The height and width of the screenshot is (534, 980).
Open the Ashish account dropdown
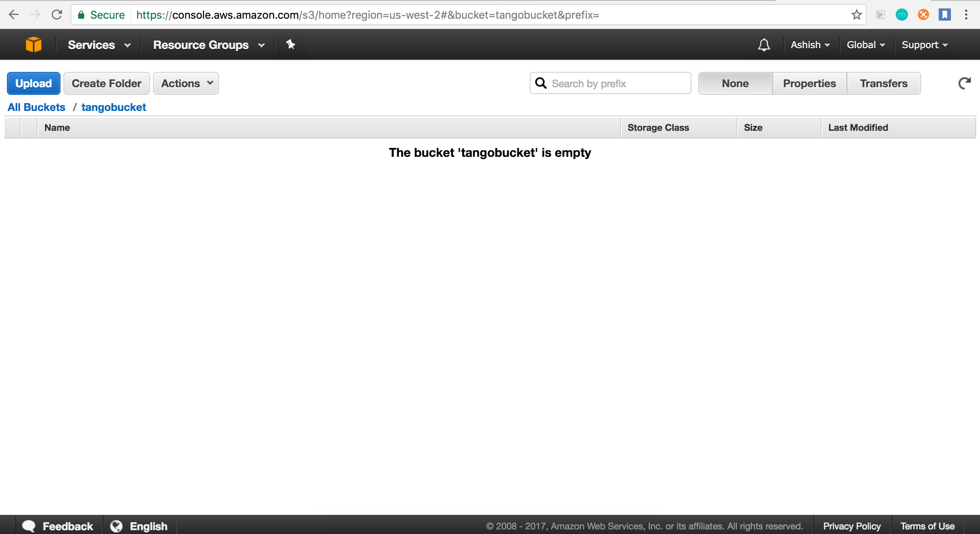[x=810, y=45]
